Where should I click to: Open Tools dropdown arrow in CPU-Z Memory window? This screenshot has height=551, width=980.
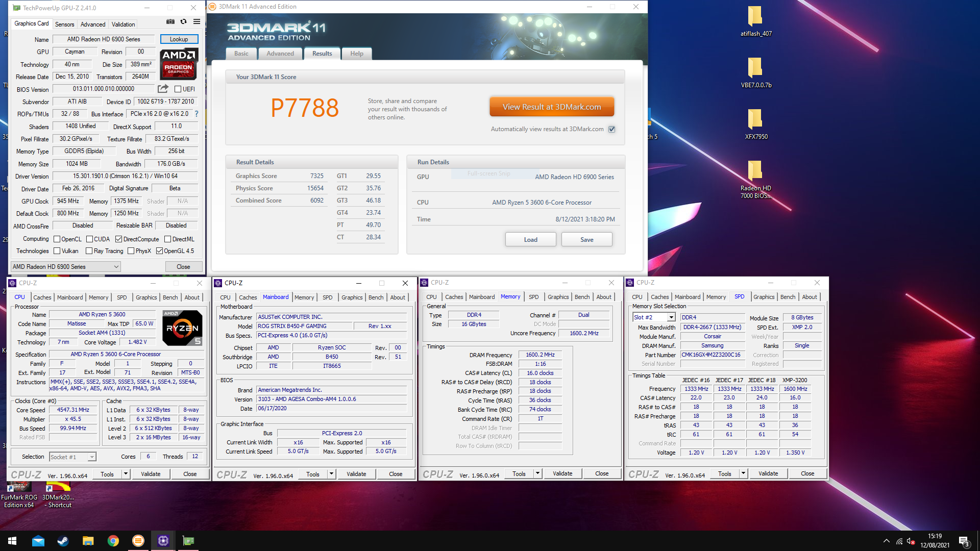point(537,473)
